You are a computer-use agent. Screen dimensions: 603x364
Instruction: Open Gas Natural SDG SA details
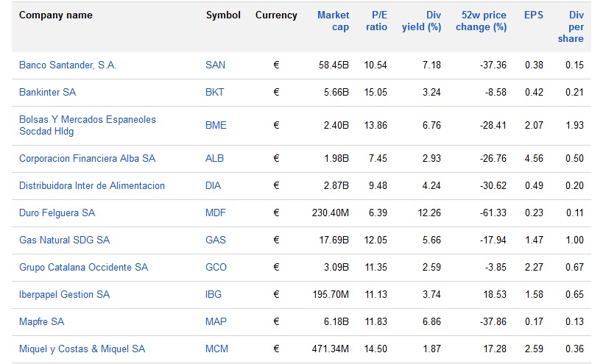click(x=64, y=240)
